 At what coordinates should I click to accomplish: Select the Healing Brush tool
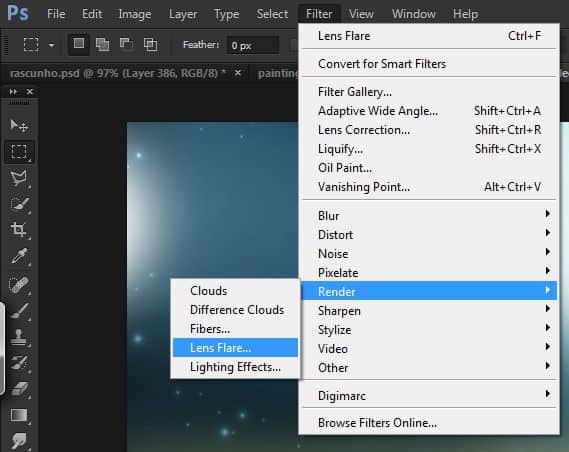click(19, 284)
